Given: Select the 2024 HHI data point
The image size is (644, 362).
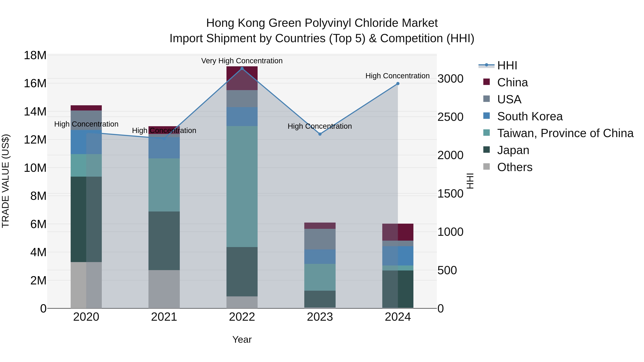Looking at the screenshot, I should point(398,84).
